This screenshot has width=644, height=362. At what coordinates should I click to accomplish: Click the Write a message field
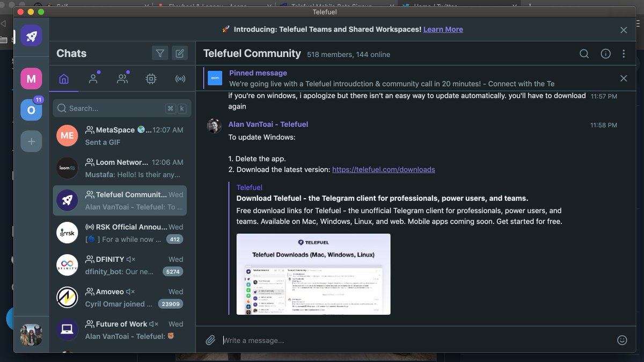416,340
